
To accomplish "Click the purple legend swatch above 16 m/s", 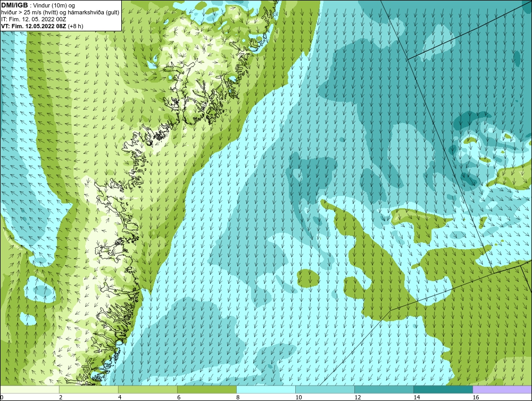I will pyautogui.click(x=502, y=389).
